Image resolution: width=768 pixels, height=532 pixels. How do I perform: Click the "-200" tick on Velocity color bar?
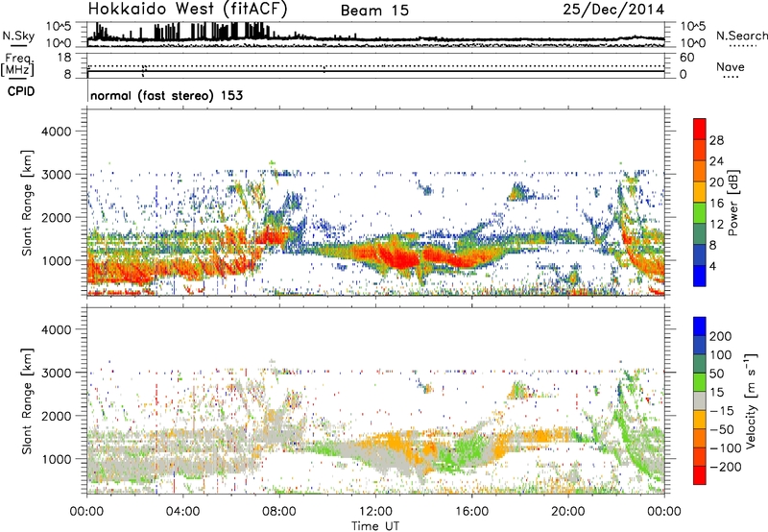[x=725, y=467]
